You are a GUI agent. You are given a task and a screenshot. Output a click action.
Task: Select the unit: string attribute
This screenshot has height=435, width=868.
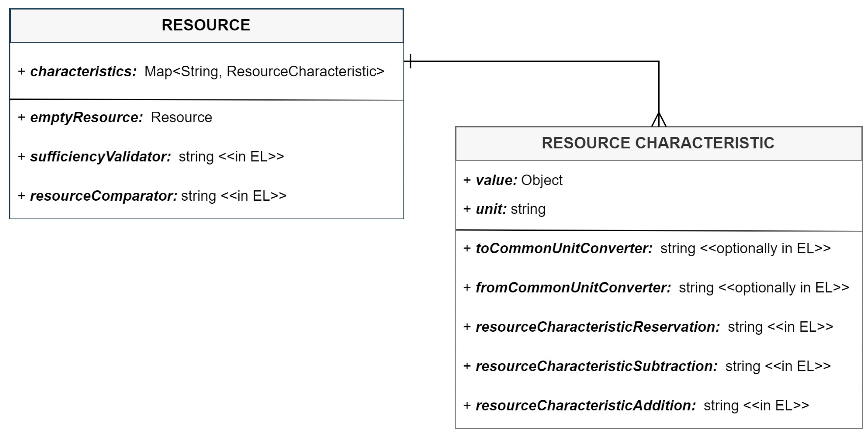pyautogui.click(x=504, y=209)
